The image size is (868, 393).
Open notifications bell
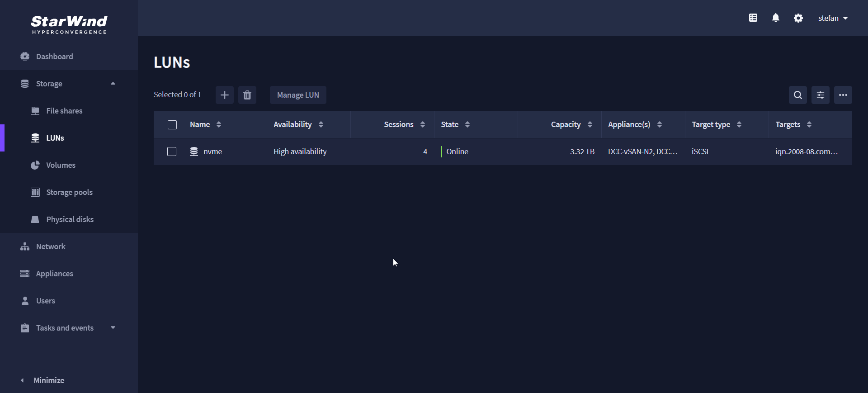pos(776,18)
